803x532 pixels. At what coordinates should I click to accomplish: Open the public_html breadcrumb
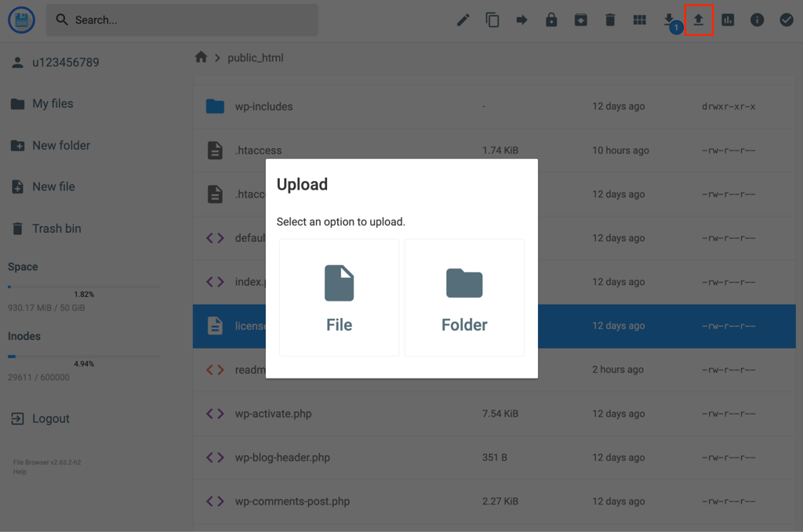click(255, 58)
